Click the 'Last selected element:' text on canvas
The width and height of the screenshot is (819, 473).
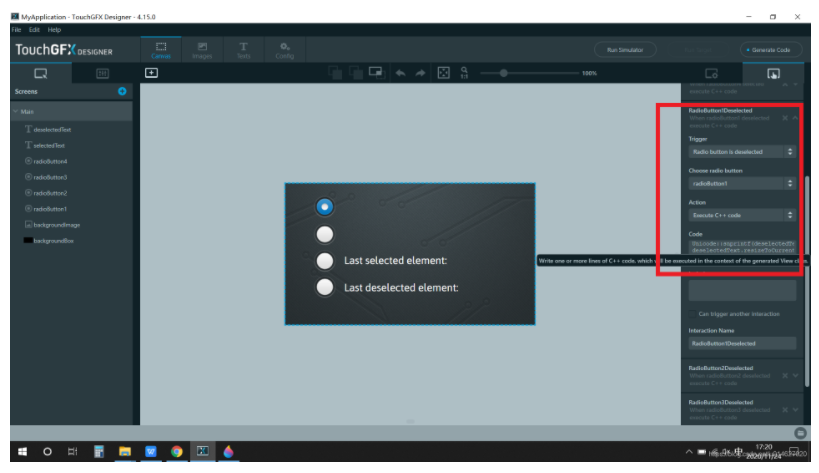pyautogui.click(x=395, y=261)
